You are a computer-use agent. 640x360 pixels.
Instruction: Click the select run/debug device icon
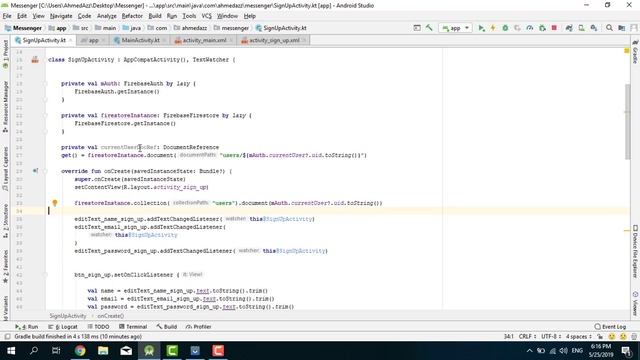click(x=417, y=28)
